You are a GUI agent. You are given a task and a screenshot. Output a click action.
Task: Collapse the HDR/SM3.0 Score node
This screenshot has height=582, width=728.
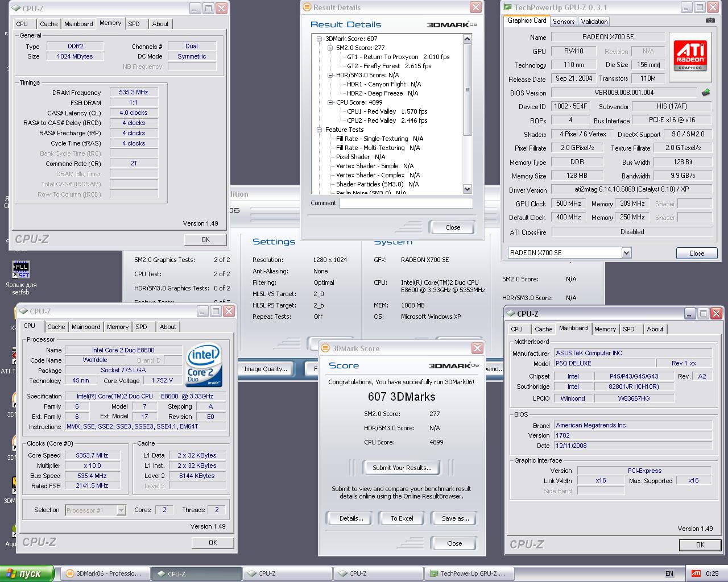point(331,75)
